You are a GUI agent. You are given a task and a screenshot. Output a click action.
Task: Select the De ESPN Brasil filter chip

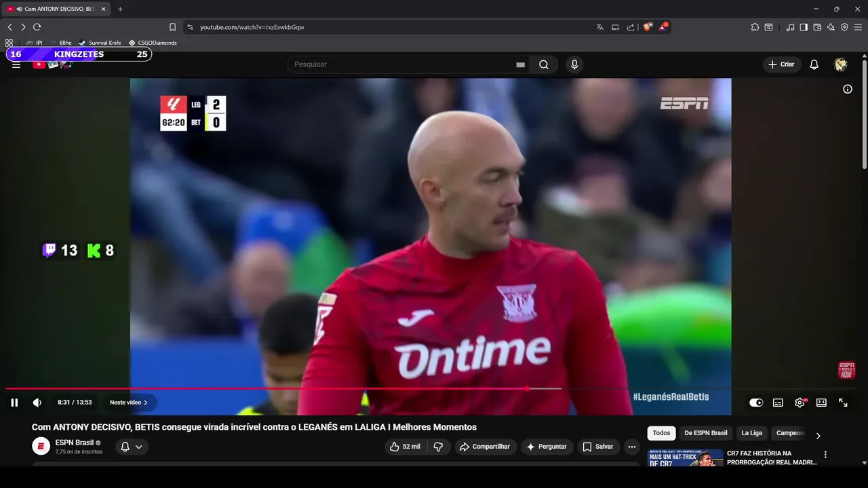(x=705, y=433)
